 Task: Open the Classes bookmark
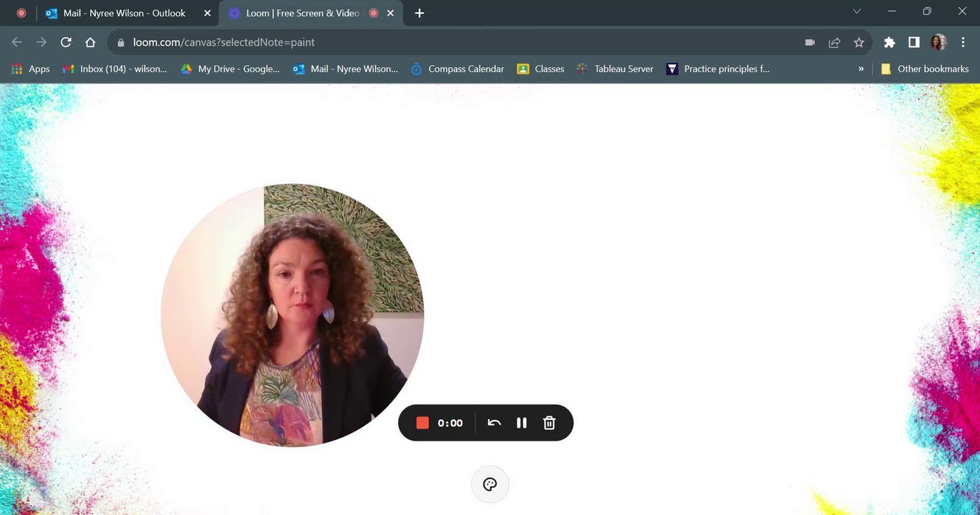pyautogui.click(x=540, y=69)
